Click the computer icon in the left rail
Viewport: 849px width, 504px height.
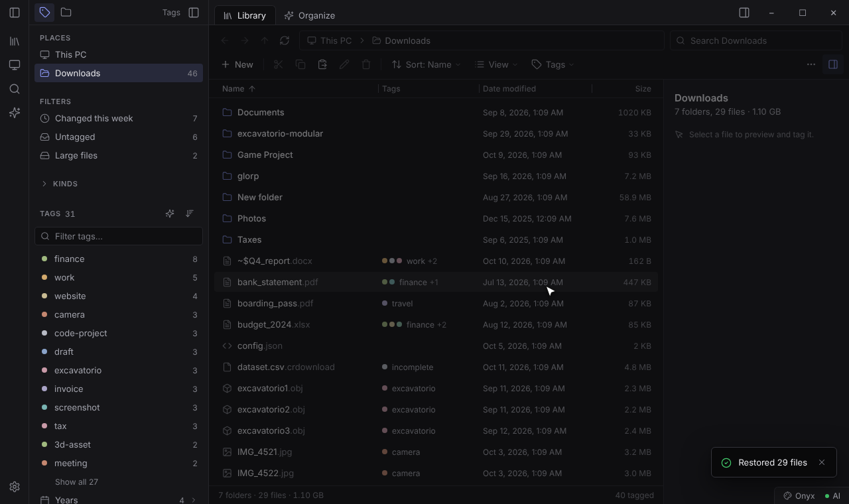point(15,65)
